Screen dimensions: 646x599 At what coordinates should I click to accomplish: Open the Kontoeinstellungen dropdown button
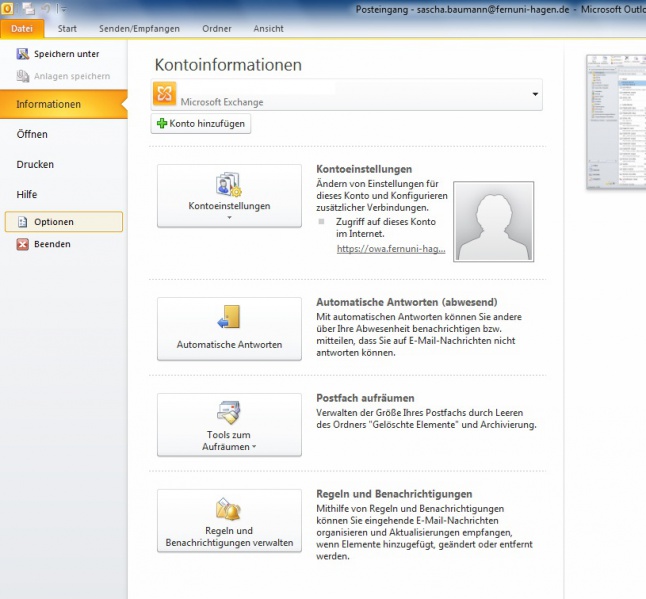point(229,196)
